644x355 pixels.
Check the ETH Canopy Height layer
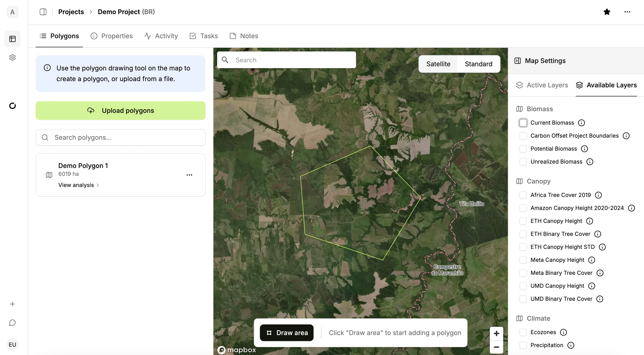(x=523, y=221)
